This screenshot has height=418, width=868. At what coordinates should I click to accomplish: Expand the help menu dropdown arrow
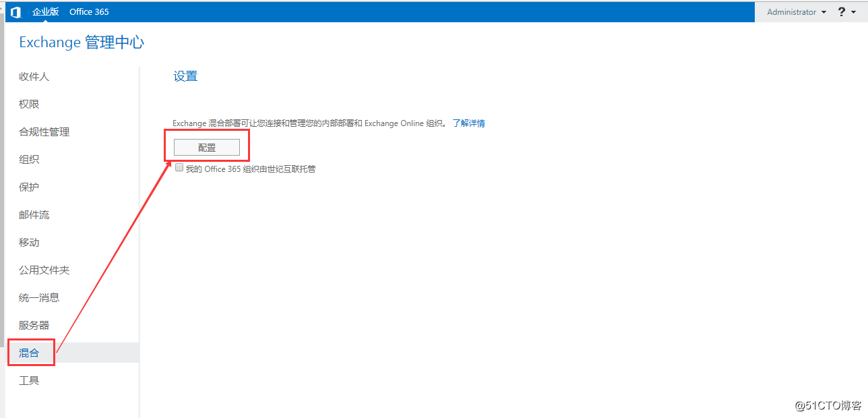click(854, 12)
